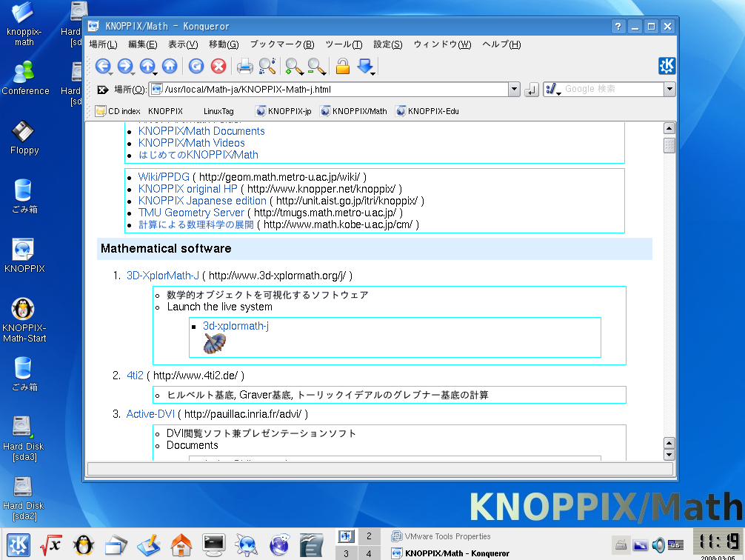Open the search provider selector icon
Image resolution: width=745 pixels, height=560 pixels.
(x=552, y=89)
